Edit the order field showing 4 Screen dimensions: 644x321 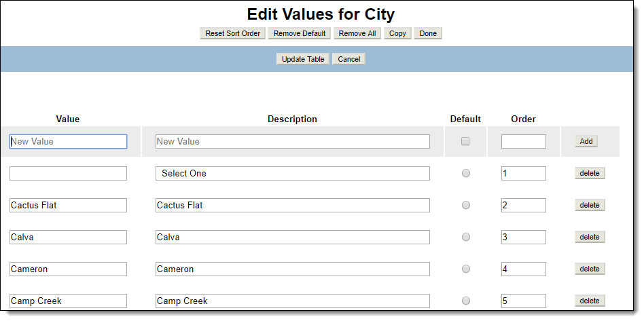click(x=524, y=269)
